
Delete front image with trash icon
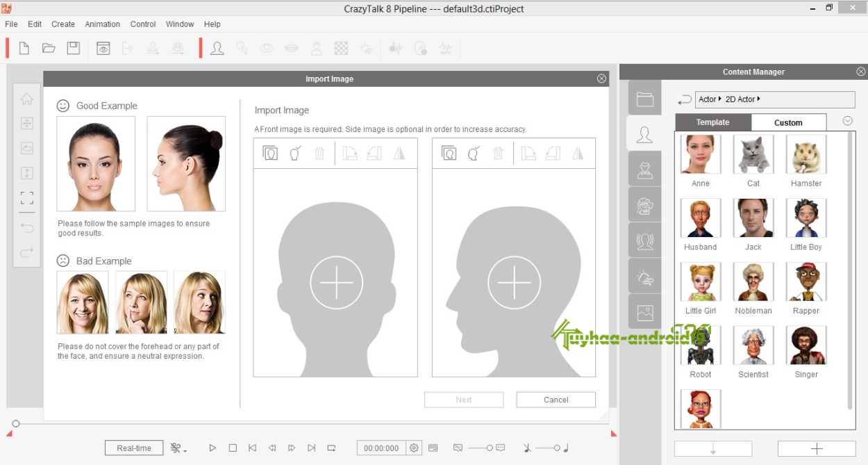[319, 153]
